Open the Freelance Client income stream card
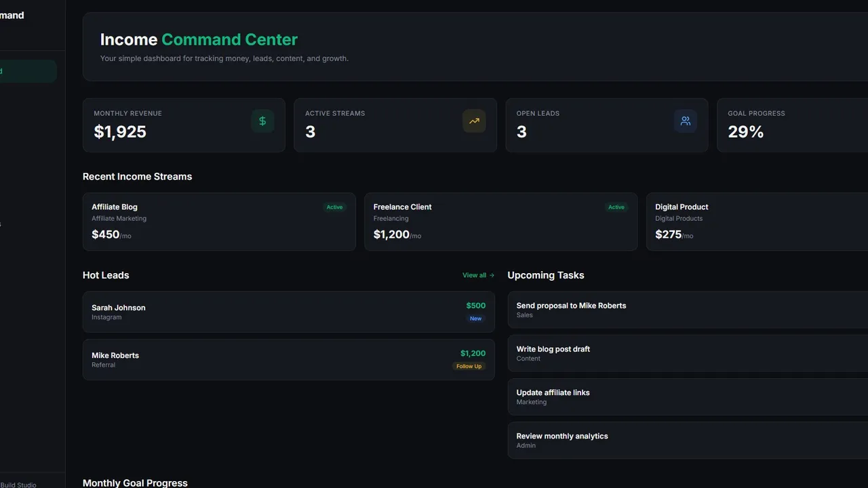 point(500,222)
